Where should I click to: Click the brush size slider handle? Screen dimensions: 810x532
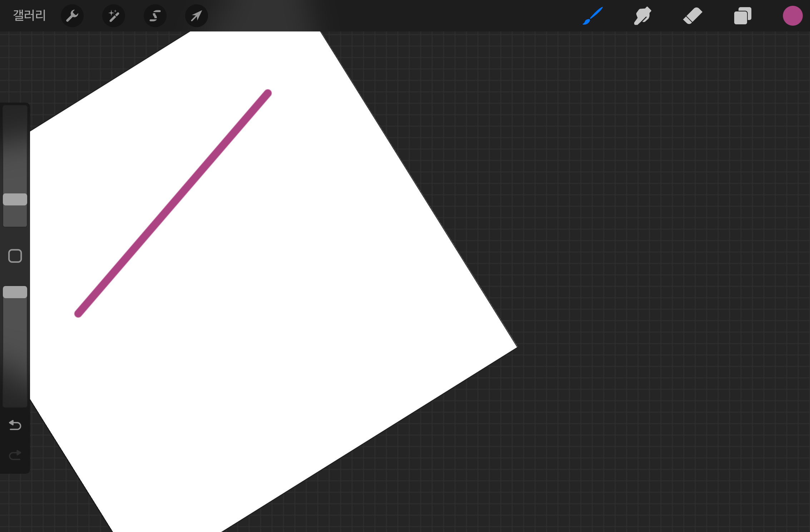click(x=15, y=199)
